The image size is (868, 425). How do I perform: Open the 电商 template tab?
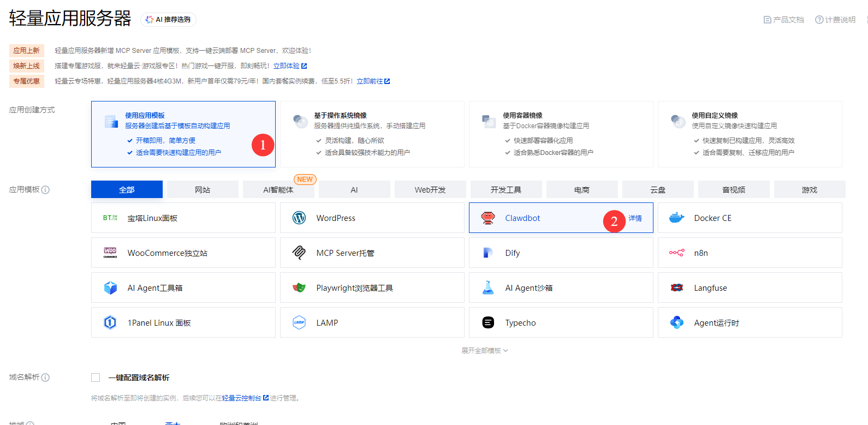pos(582,189)
